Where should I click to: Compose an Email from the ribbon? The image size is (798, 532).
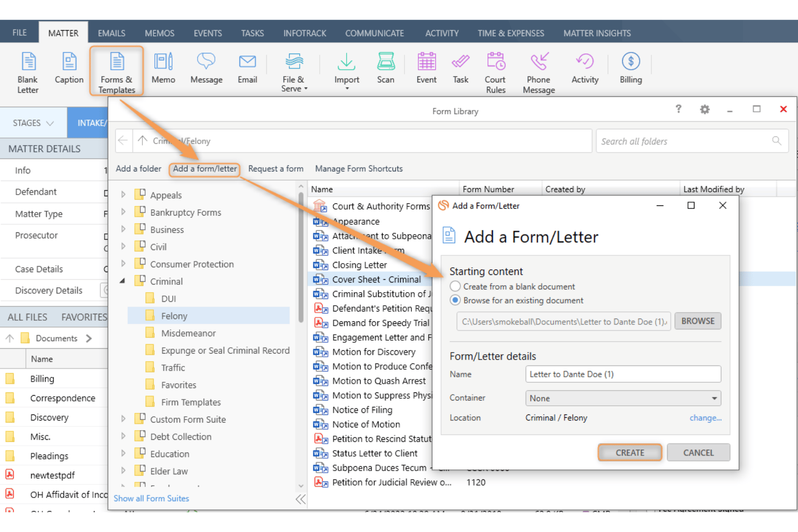point(247,68)
